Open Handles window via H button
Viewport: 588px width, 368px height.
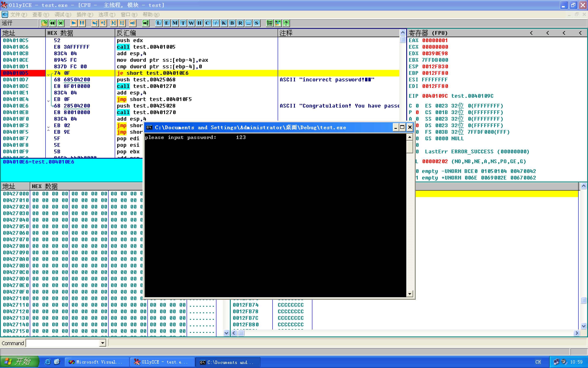coord(199,23)
